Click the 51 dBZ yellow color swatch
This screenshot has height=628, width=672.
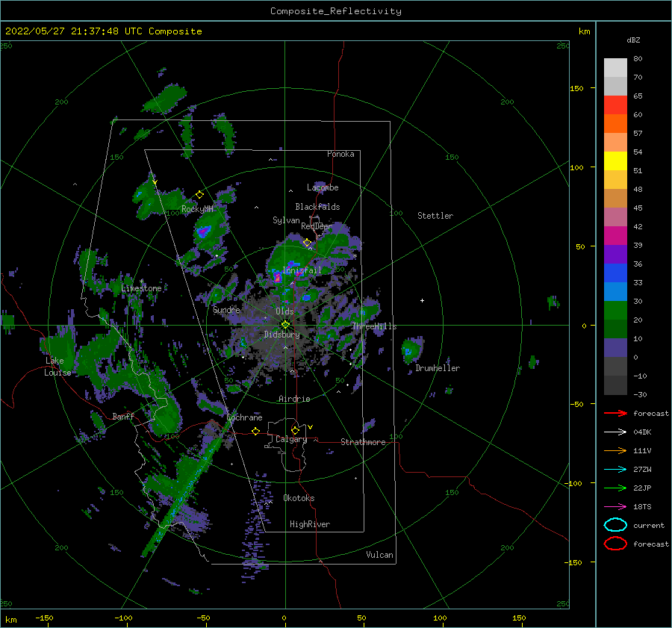(615, 161)
